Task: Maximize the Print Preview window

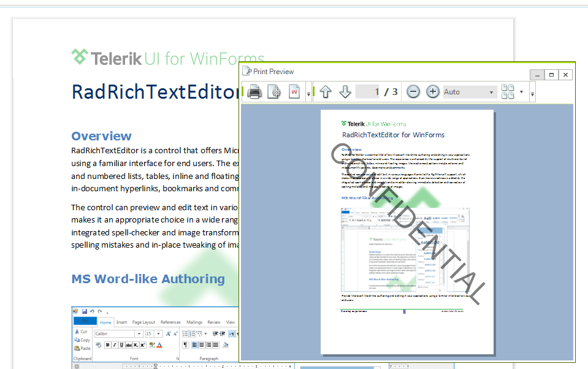Action: (551, 75)
